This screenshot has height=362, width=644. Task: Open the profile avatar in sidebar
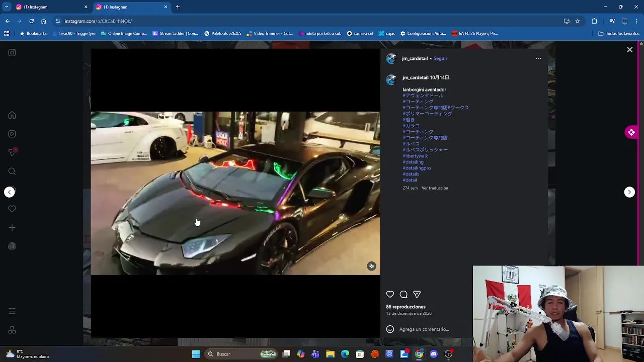(12, 246)
